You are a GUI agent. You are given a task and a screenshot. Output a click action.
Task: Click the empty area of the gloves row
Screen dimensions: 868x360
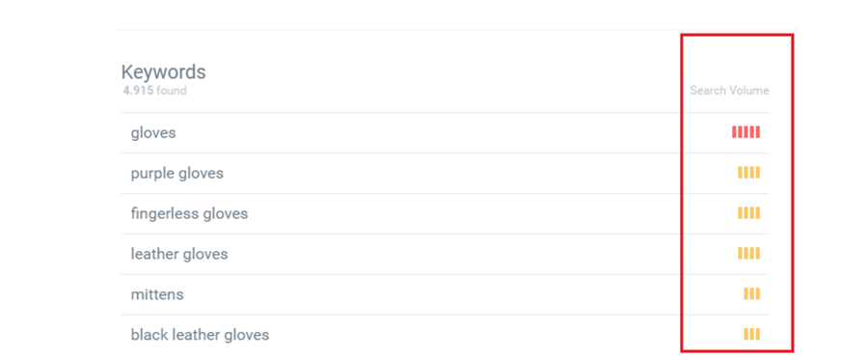pos(443,133)
